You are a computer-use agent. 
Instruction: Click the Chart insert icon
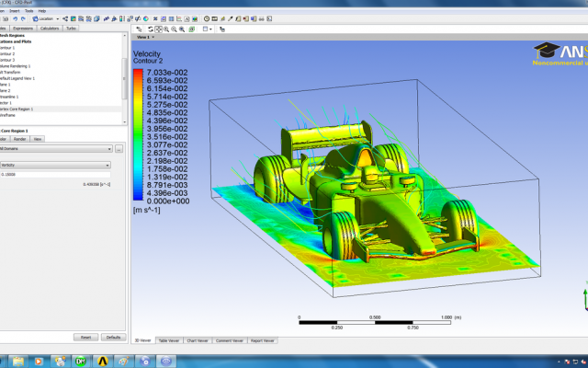[179, 18]
